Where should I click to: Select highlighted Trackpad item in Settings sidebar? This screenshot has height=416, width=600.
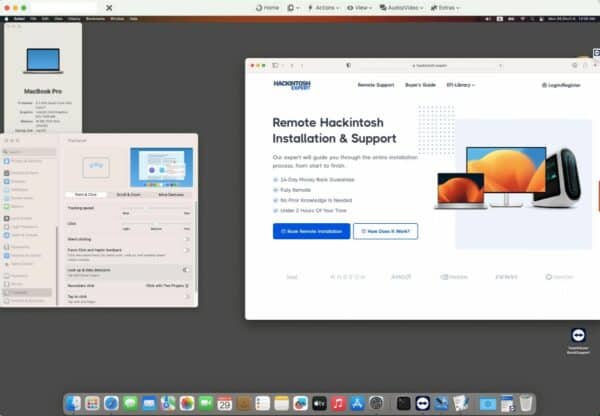coord(27,292)
